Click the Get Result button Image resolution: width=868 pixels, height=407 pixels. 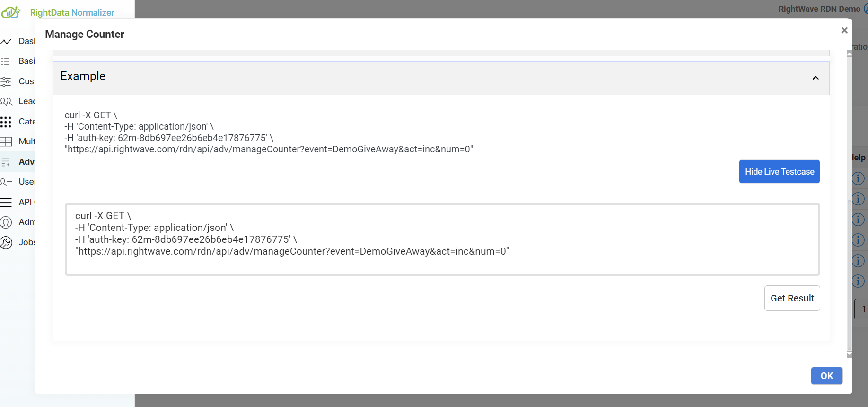coord(792,298)
